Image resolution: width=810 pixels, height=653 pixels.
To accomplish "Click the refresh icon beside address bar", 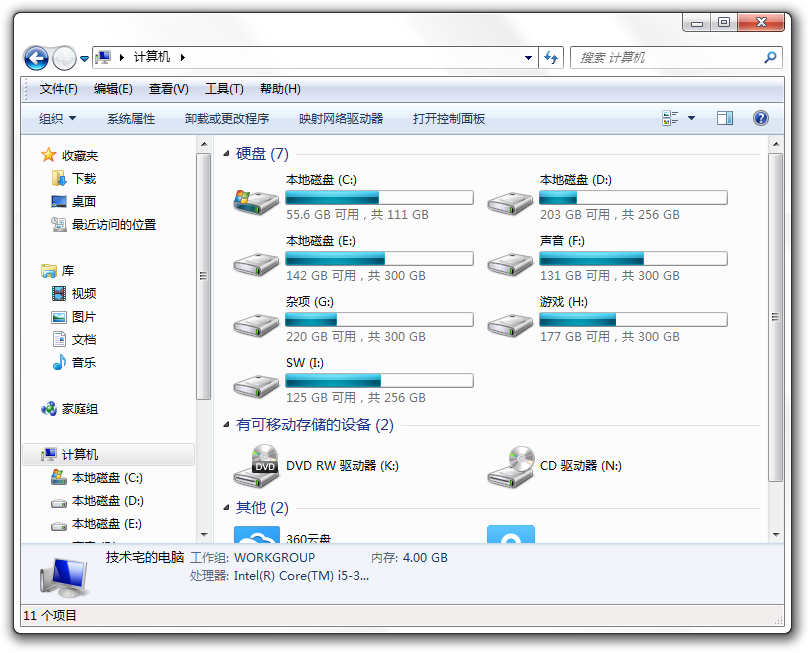I will [551, 58].
